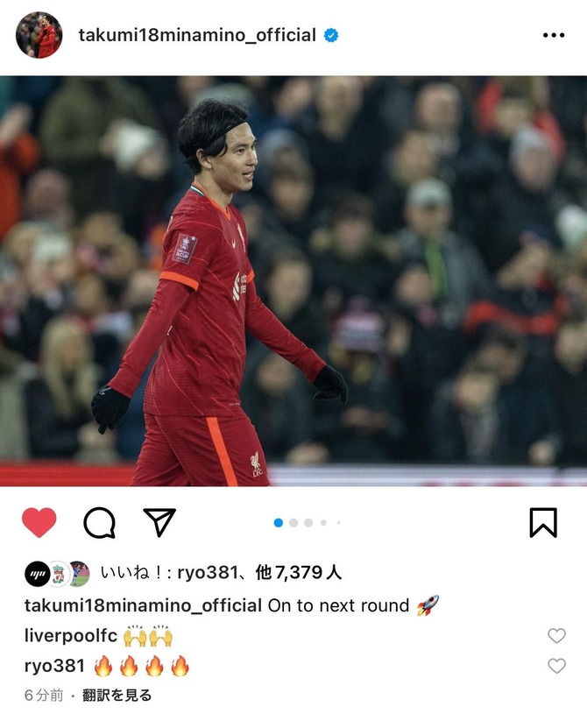Unlike the post with the red heart
The height and width of the screenshot is (728, 587).
(39, 522)
